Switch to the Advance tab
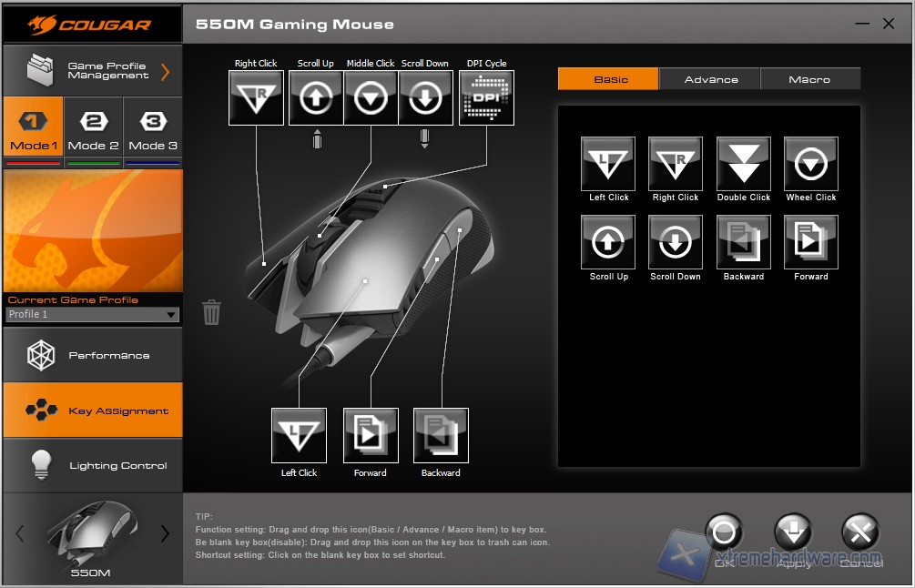This screenshot has width=915, height=588. coord(710,79)
